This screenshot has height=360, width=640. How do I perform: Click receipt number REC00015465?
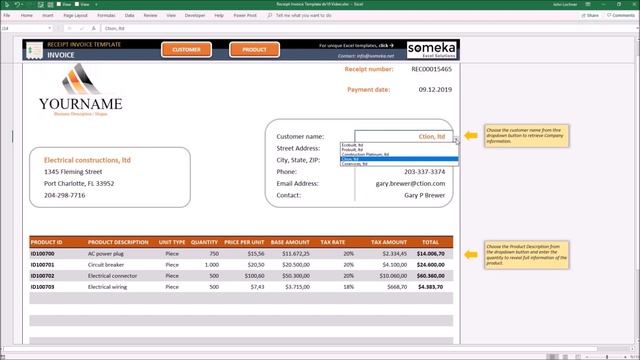click(431, 69)
